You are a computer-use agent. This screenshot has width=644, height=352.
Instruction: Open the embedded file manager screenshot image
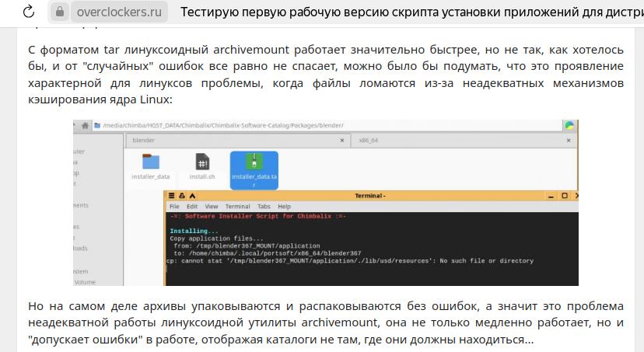[326, 203]
